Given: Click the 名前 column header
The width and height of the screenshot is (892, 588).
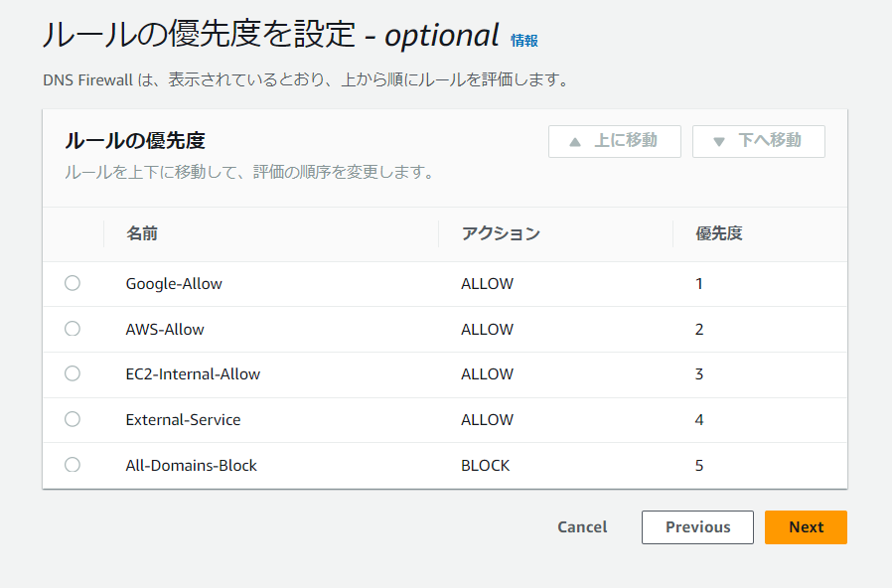Looking at the screenshot, I should point(142,234).
